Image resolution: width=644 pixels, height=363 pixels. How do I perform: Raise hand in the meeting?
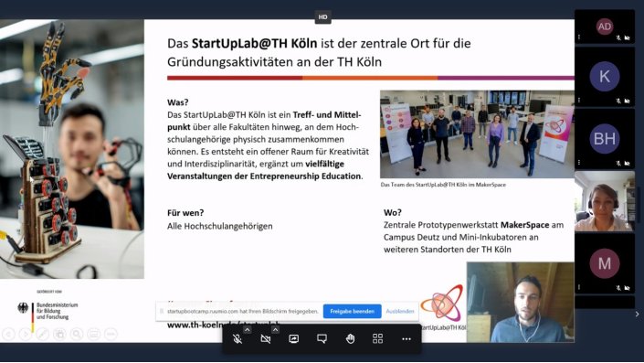(x=350, y=338)
